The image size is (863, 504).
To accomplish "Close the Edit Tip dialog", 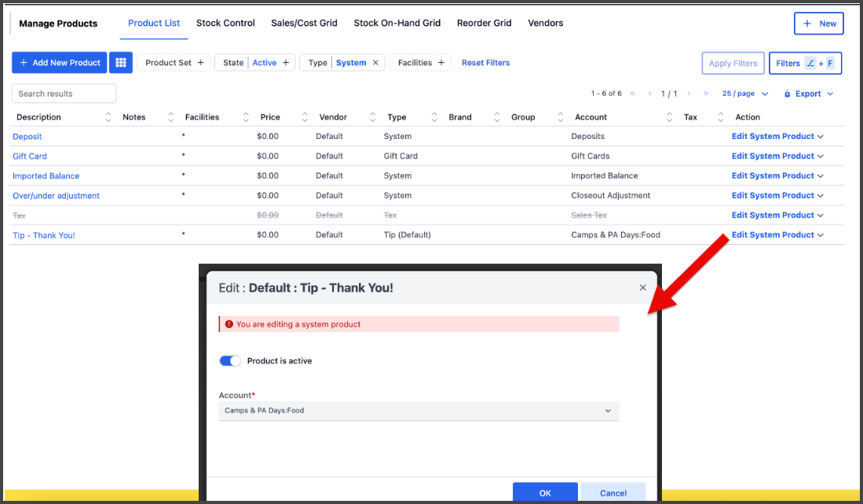I will pyautogui.click(x=642, y=288).
